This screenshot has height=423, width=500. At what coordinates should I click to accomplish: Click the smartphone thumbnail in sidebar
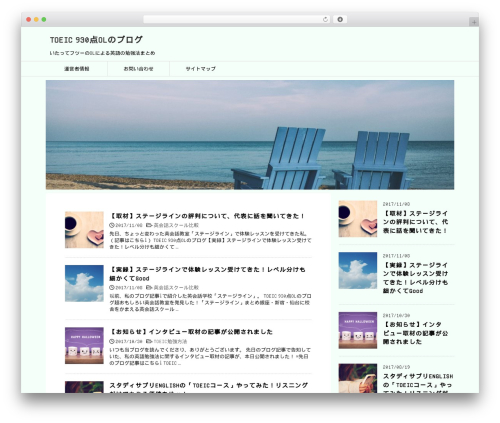(x=358, y=378)
